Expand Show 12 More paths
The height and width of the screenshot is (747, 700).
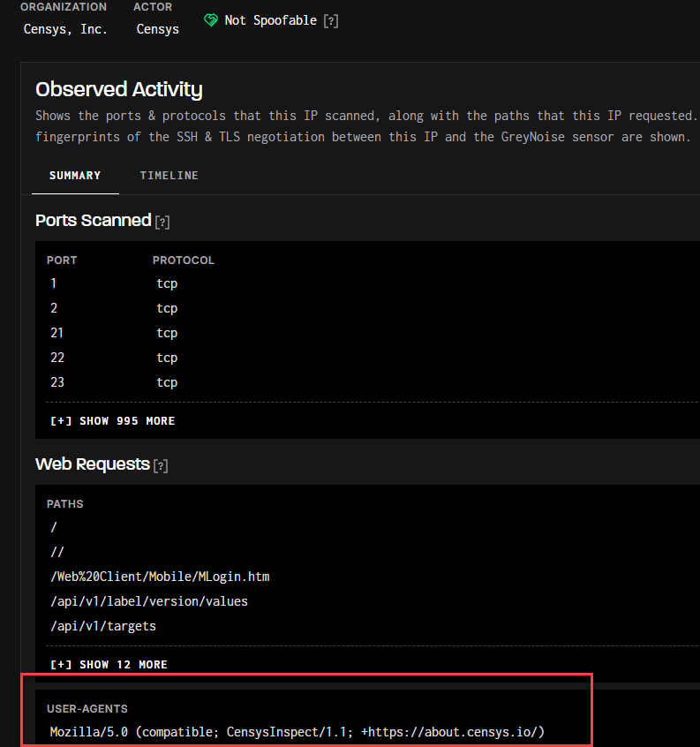point(109,665)
